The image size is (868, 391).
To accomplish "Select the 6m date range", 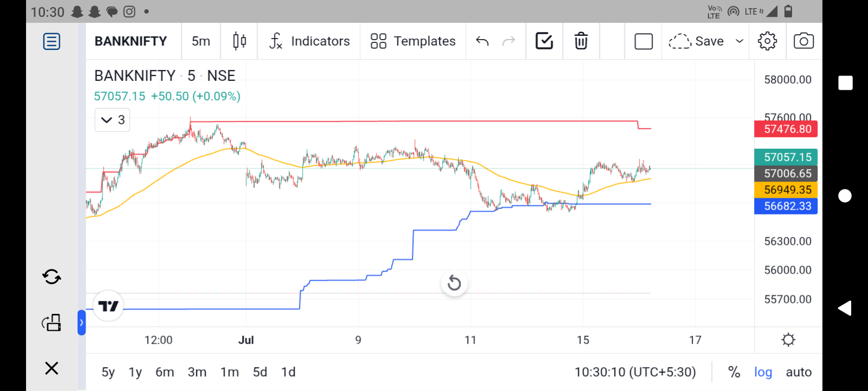I will coord(165,372).
